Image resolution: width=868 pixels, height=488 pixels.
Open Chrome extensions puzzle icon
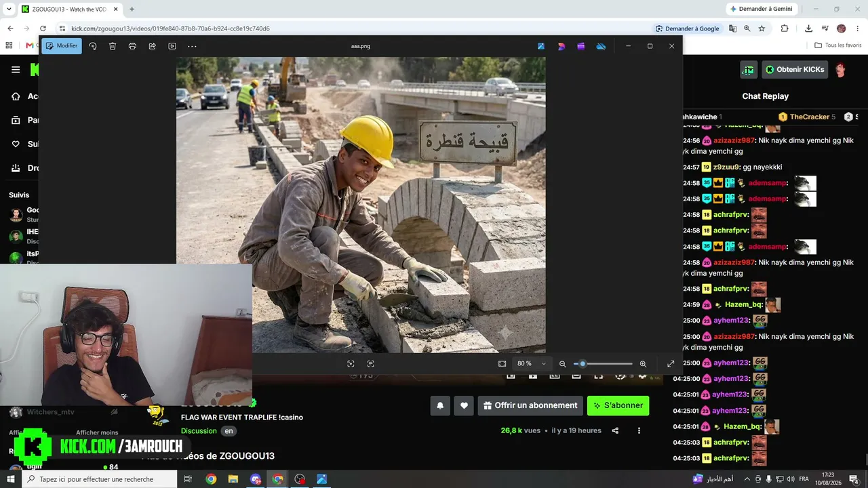(x=785, y=28)
